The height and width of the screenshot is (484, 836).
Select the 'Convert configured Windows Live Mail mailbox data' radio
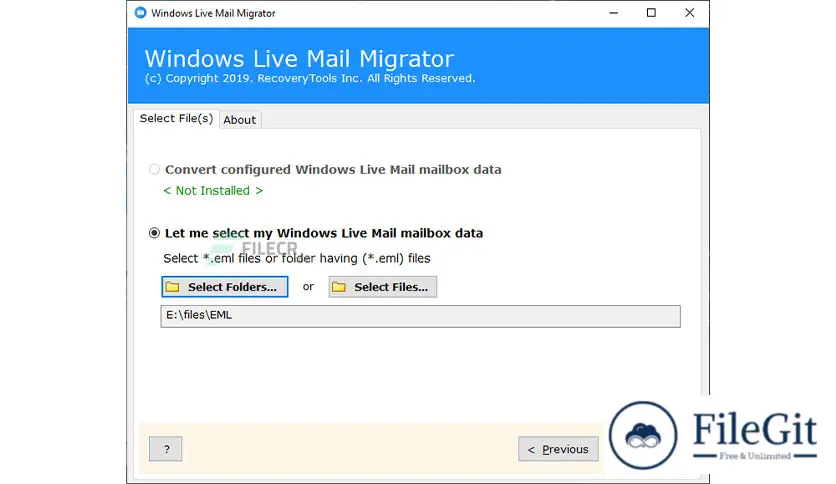tap(154, 170)
